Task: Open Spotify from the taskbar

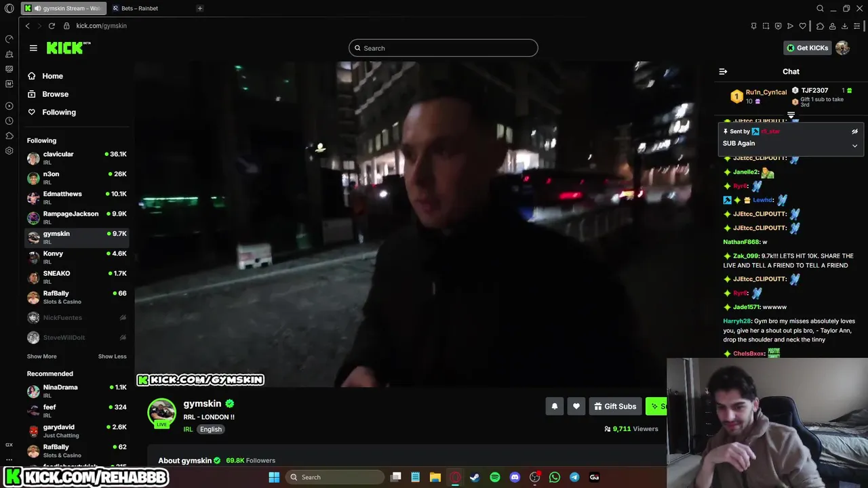Action: click(x=495, y=477)
